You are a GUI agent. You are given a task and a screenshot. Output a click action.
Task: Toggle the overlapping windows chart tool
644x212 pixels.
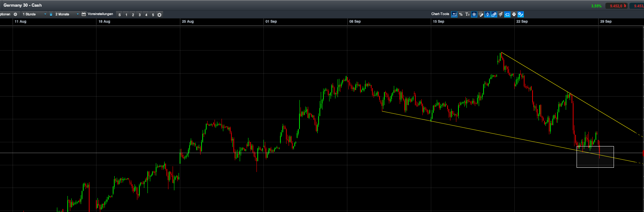[494, 14]
